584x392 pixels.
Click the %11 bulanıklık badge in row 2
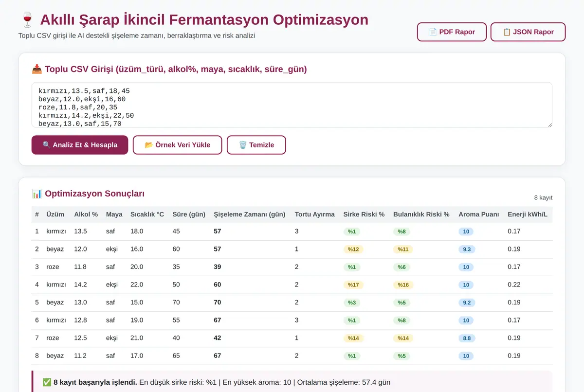click(x=403, y=249)
